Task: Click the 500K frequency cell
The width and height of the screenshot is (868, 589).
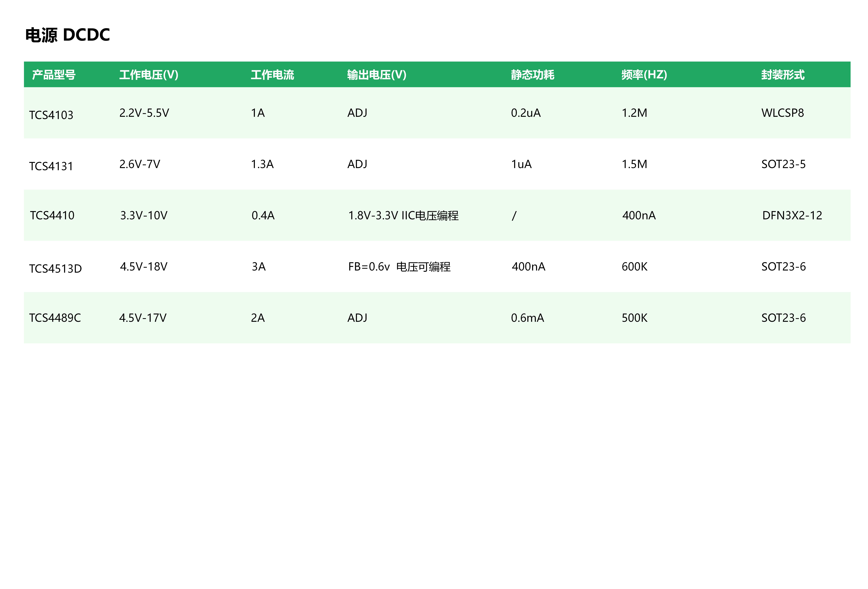Action: (635, 318)
